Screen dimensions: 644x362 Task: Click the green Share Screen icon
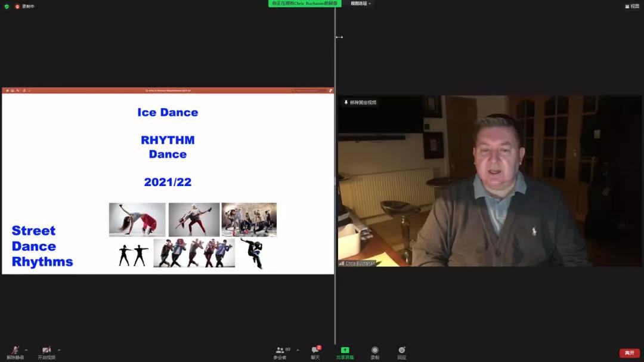345,350
